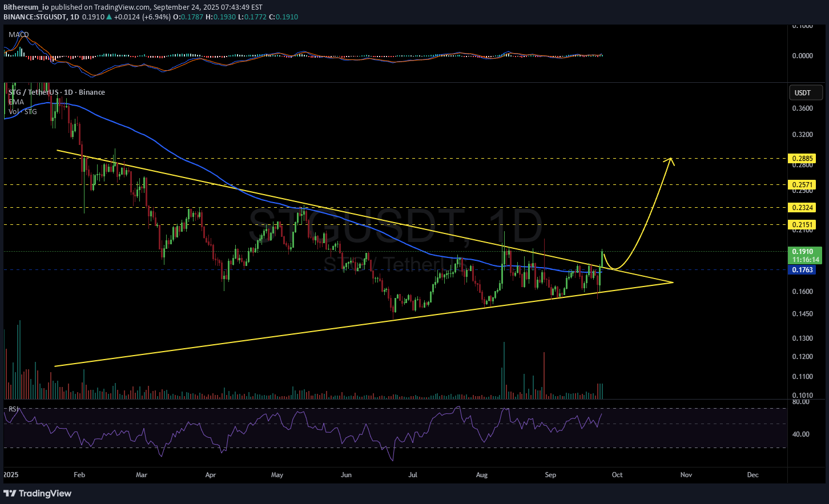Image resolution: width=829 pixels, height=504 pixels.
Task: Click Apr on the time axis
Action: click(211, 475)
